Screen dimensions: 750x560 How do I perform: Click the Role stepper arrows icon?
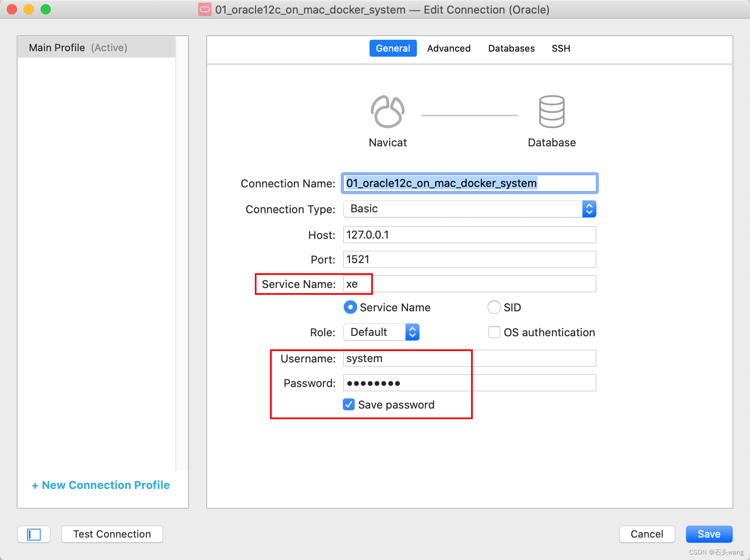(412, 332)
